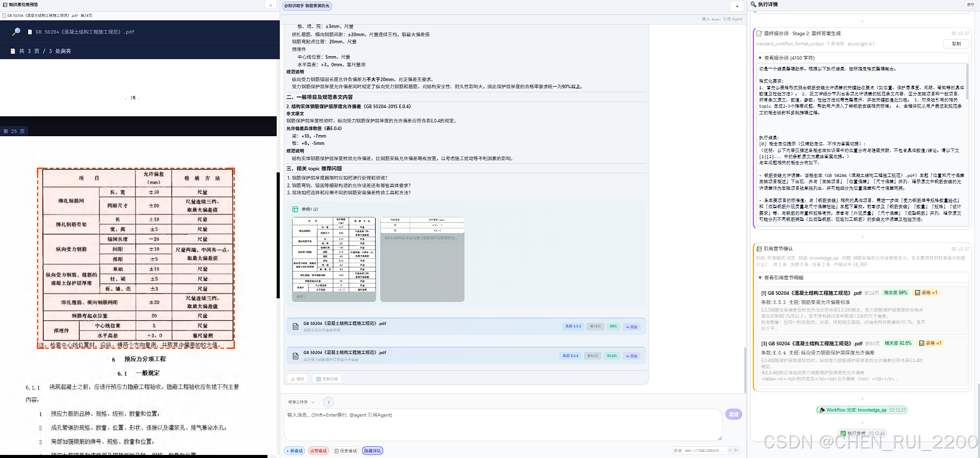Image resolution: width=980 pixels, height=458 pixels.
Task: Click the 表格1 (2) table icon
Action: [x=295, y=209]
